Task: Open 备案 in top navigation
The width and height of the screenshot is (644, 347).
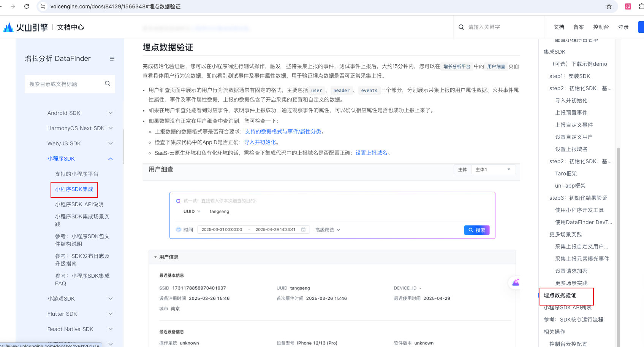Action: tap(579, 27)
